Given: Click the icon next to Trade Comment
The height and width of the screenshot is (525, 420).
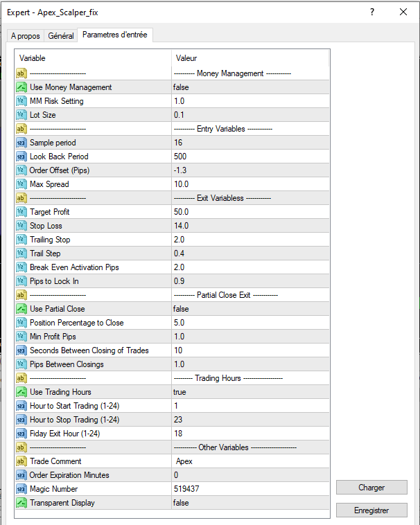Looking at the screenshot, I should point(21,461).
